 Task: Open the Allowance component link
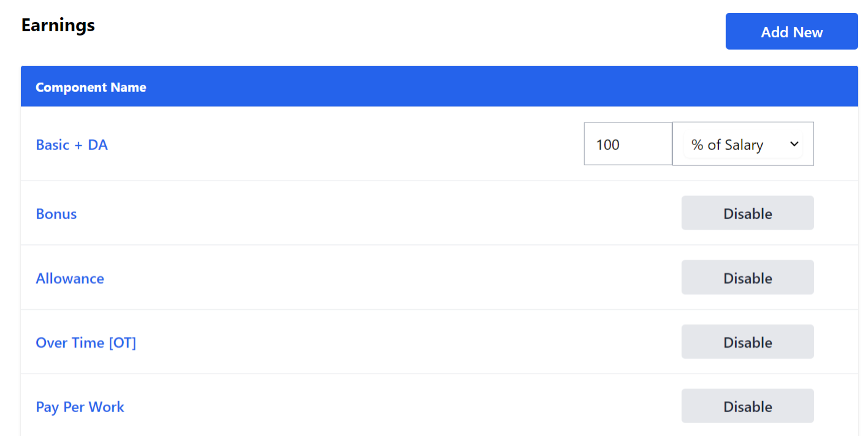pos(70,279)
